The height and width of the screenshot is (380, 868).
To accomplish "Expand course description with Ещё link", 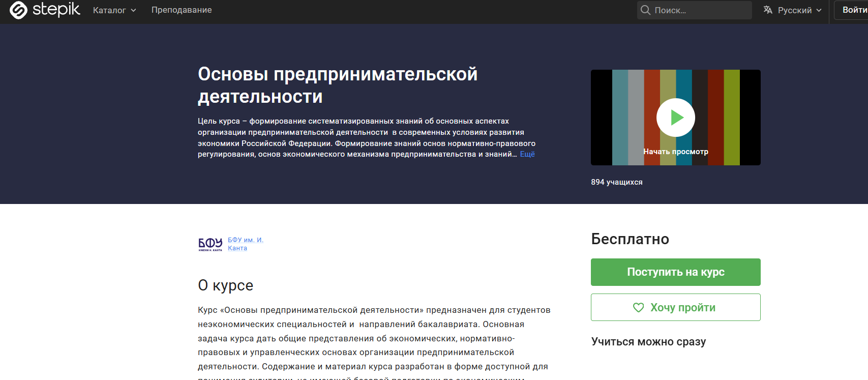I will 527,154.
